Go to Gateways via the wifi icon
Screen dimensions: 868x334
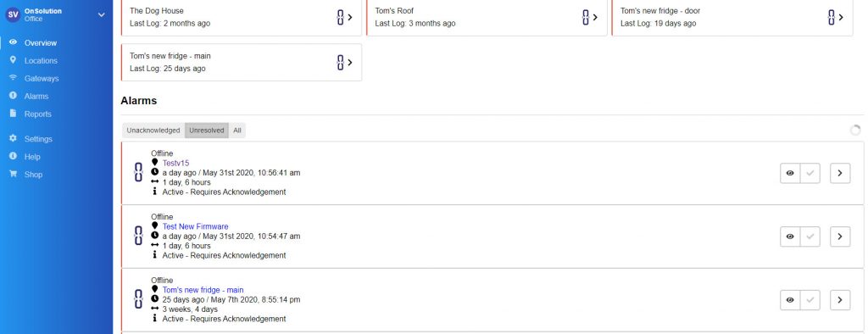pos(14,77)
